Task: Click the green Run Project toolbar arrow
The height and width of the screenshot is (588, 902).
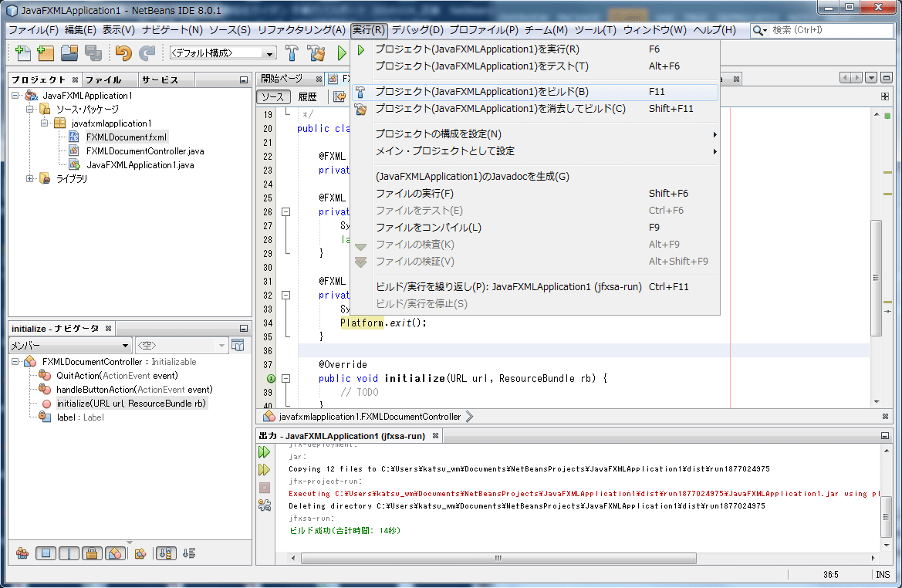Action: click(341, 53)
